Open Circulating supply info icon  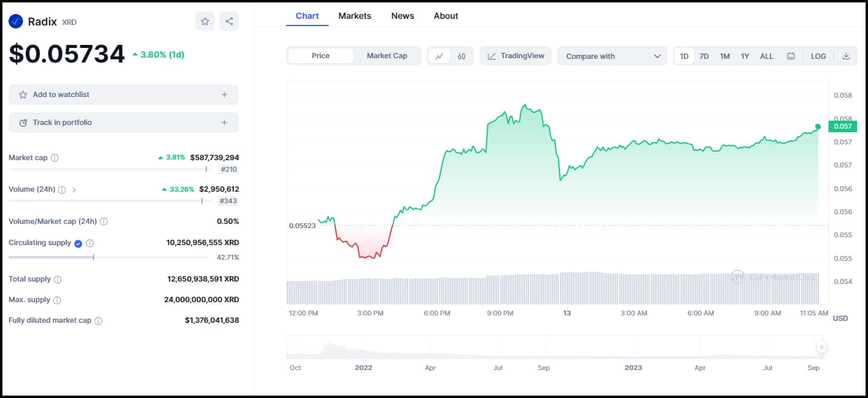(x=90, y=243)
